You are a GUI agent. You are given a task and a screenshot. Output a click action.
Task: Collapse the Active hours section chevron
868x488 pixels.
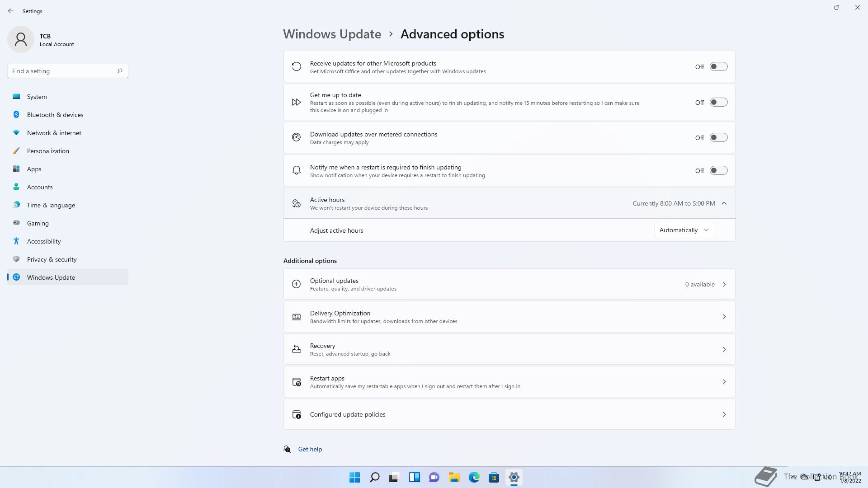pyautogui.click(x=724, y=203)
